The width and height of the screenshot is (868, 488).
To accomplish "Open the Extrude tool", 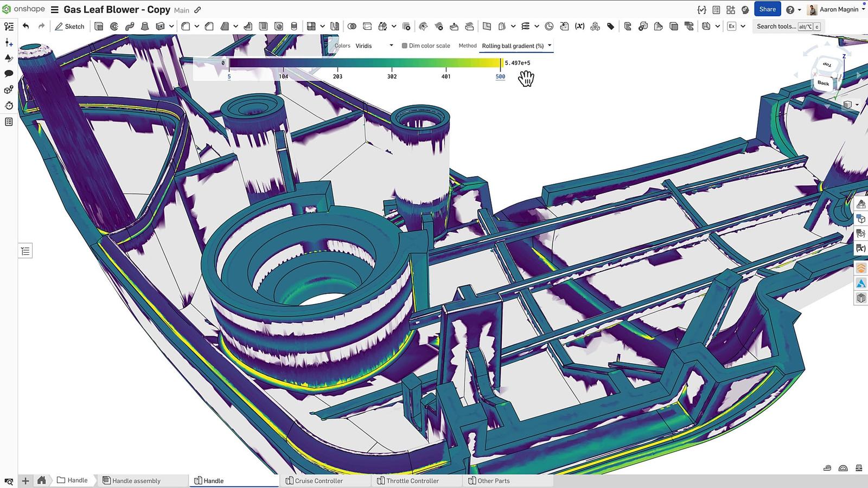I will click(99, 26).
